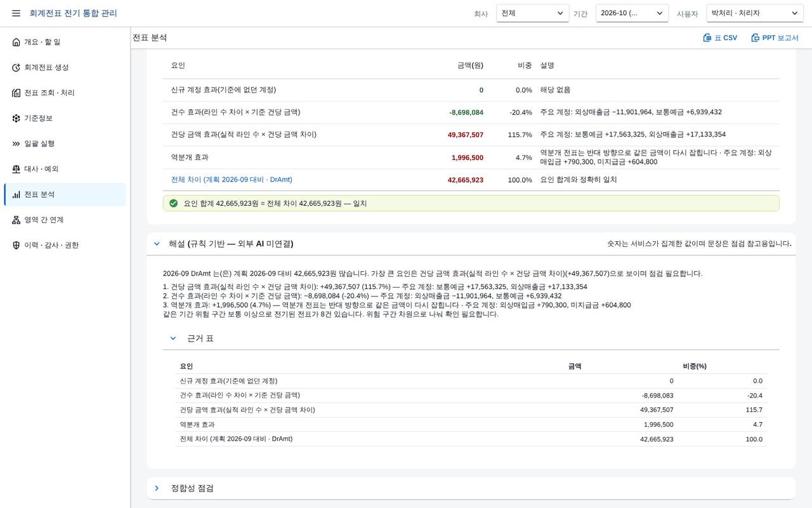Click the 이력 · 감사 · 권한 shield icon
Screen dimensions: 812x508
(x=16, y=245)
